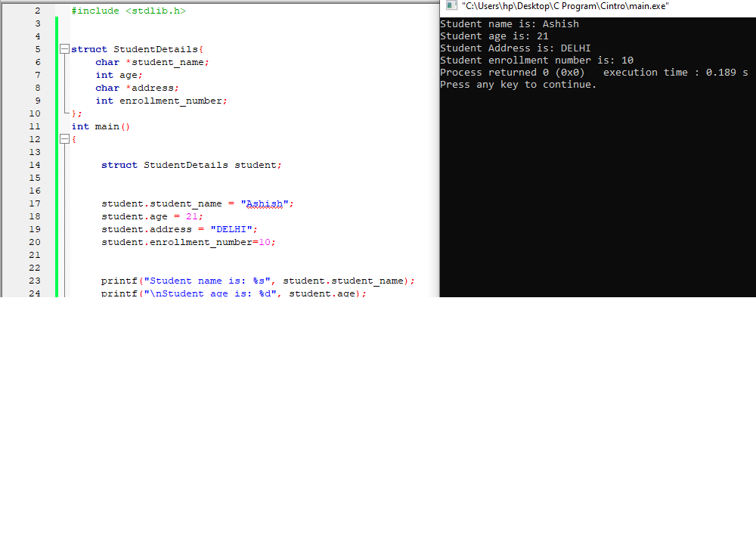Click the "Ashish" string literal
The image size is (756, 540).
click(265, 203)
